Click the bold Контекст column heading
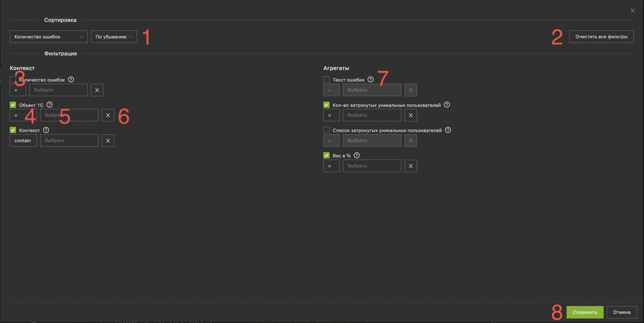The image size is (644, 323). coord(22,68)
